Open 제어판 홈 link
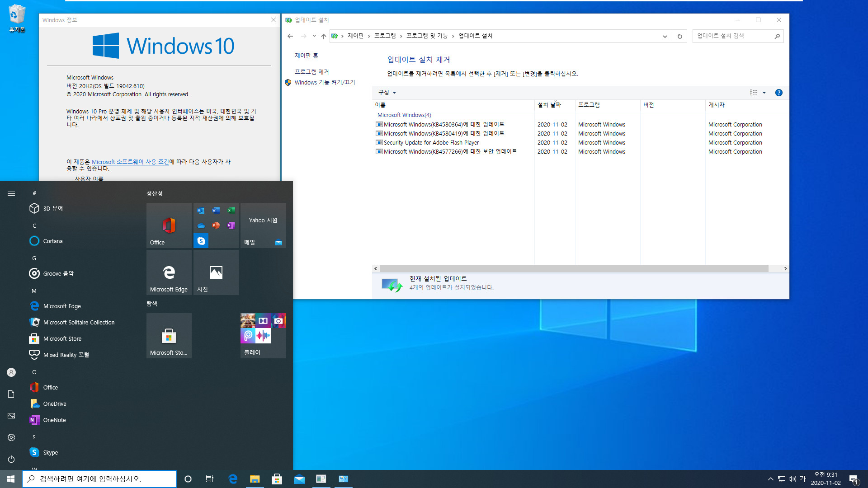The width and height of the screenshot is (868, 488). pos(307,56)
